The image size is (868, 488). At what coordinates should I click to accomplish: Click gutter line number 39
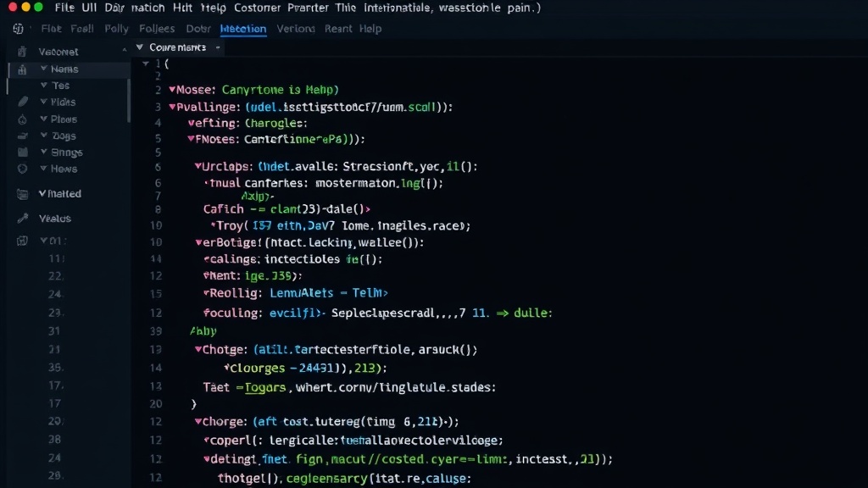(156, 331)
